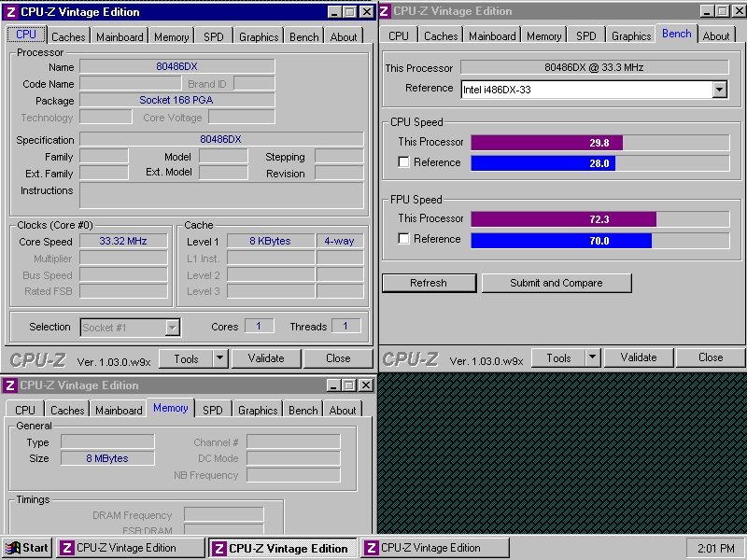Click the This Processor field 80486DX @ 33.3 MHz
The width and height of the screenshot is (747, 560).
click(x=595, y=67)
